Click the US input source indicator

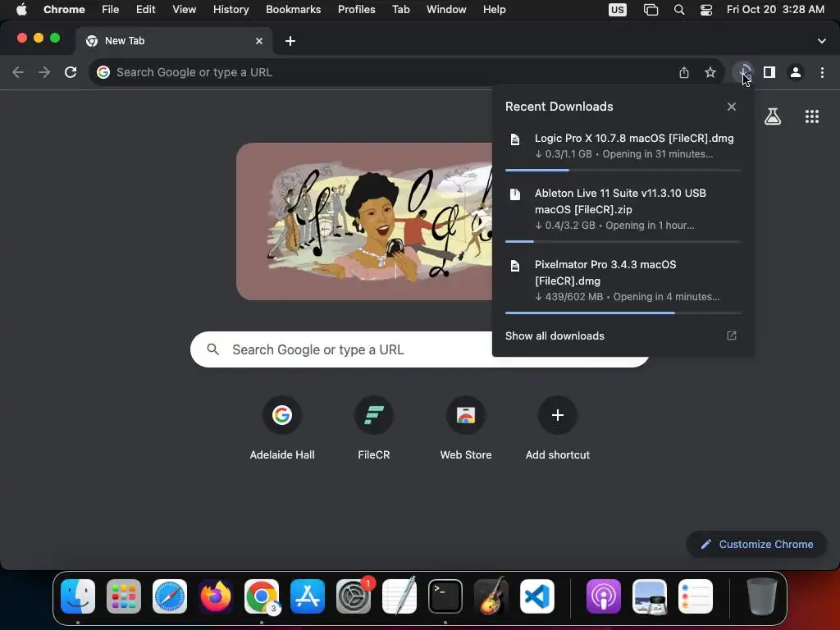[x=617, y=10]
